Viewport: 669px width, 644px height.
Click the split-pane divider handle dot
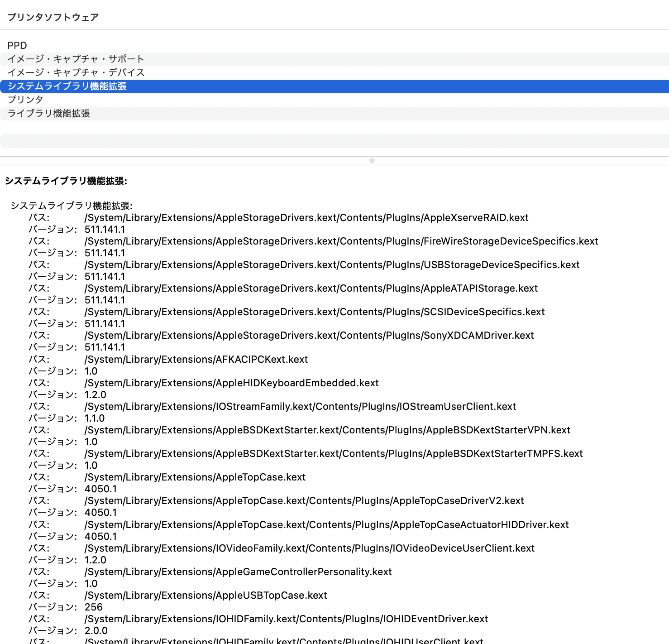[372, 161]
